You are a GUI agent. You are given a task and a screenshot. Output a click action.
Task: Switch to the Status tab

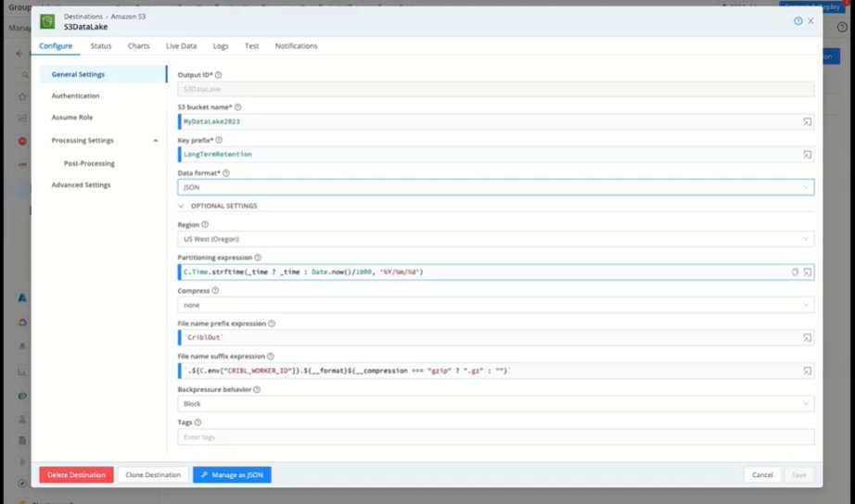tap(101, 46)
